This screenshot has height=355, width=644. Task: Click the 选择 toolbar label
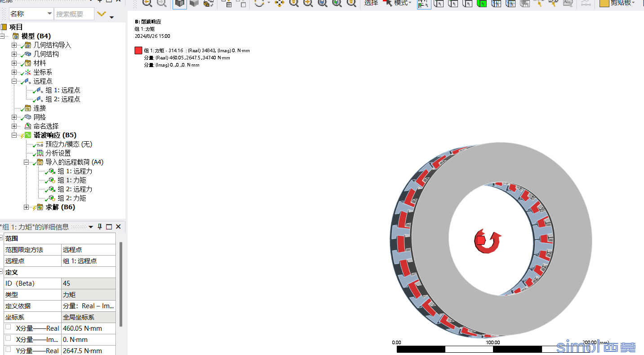371,3
